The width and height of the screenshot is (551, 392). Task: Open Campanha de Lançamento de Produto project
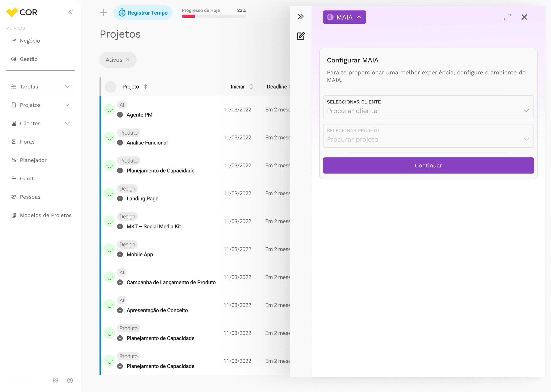click(x=171, y=282)
